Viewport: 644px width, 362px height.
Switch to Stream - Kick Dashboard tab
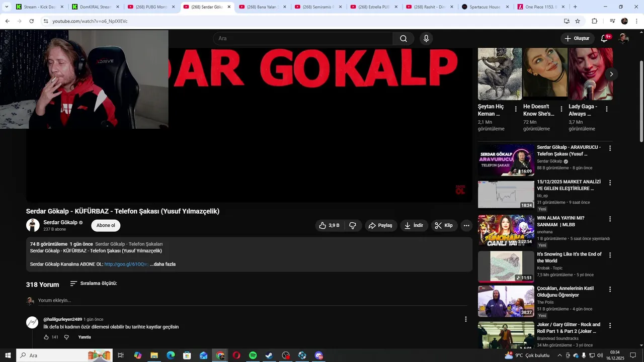click(x=39, y=7)
